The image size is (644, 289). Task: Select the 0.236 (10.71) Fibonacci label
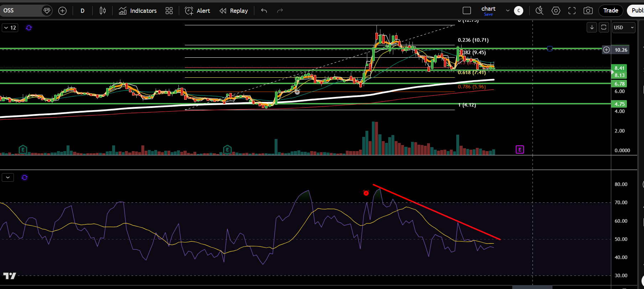pyautogui.click(x=473, y=40)
